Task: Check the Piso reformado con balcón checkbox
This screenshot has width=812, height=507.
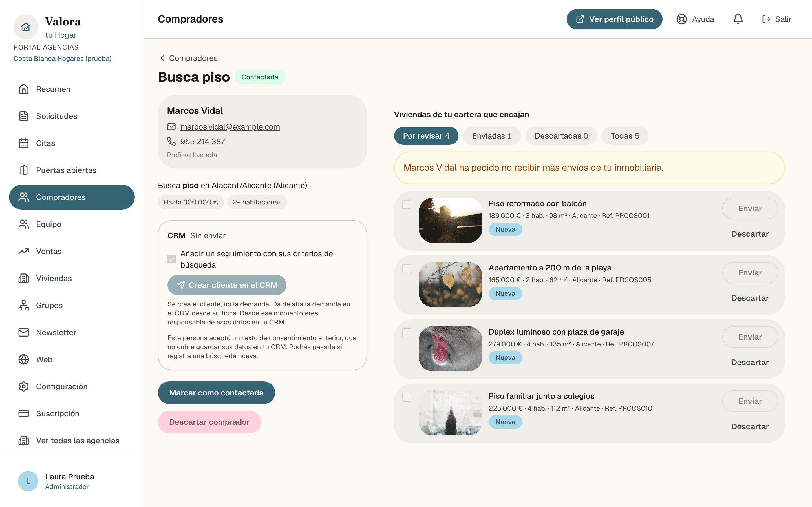Action: point(406,204)
